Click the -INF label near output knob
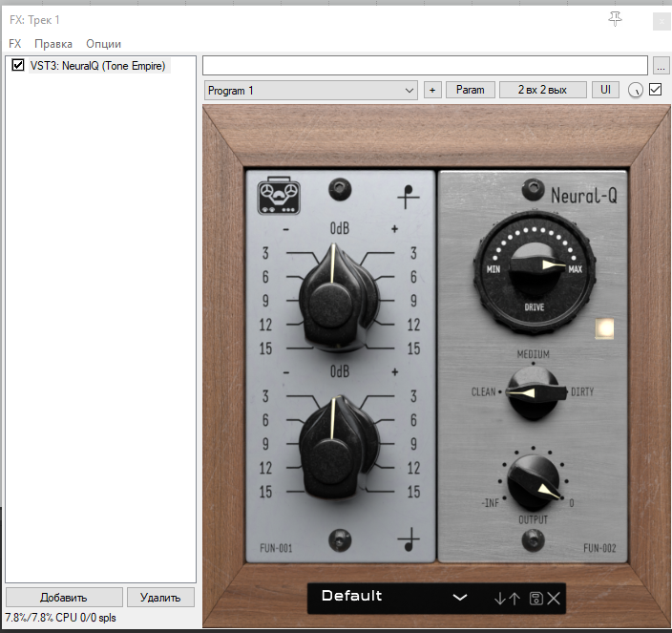The height and width of the screenshot is (633, 672). pyautogui.click(x=491, y=503)
